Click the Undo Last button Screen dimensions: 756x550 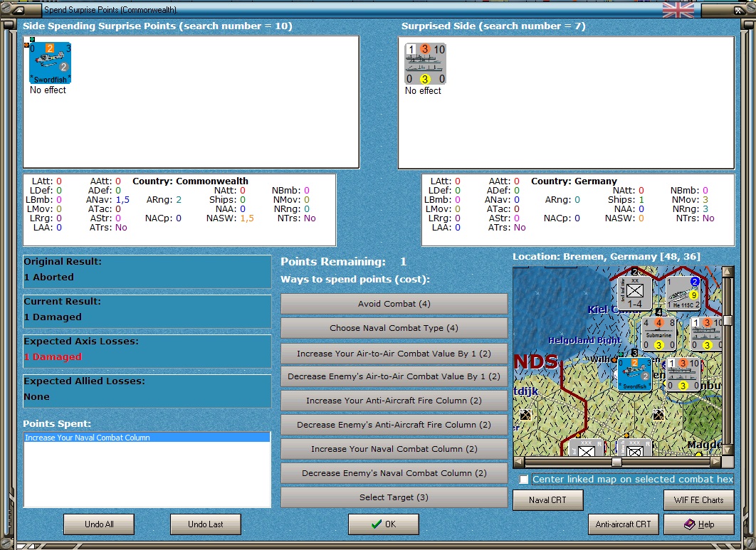(x=206, y=524)
